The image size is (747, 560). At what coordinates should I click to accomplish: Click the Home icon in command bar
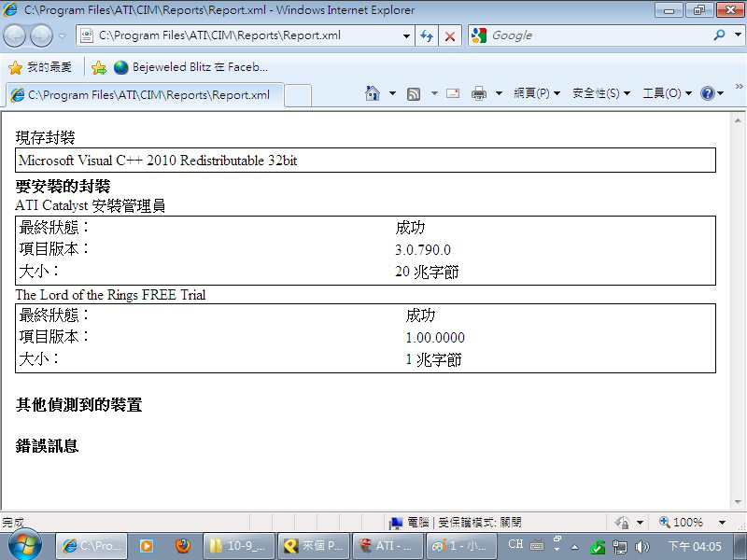coord(372,93)
